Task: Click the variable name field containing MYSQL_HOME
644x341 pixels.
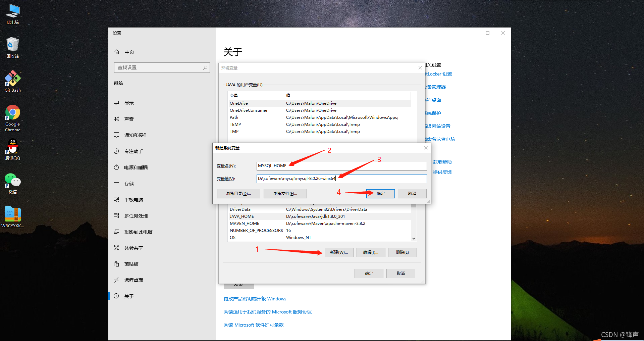Action: pyautogui.click(x=341, y=166)
